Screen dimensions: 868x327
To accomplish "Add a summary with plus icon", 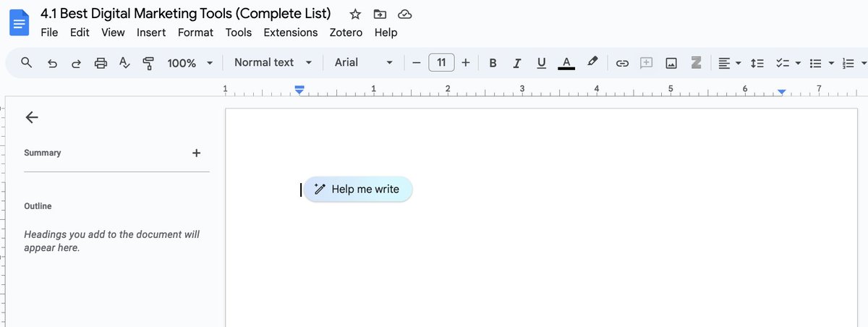I will coord(196,153).
